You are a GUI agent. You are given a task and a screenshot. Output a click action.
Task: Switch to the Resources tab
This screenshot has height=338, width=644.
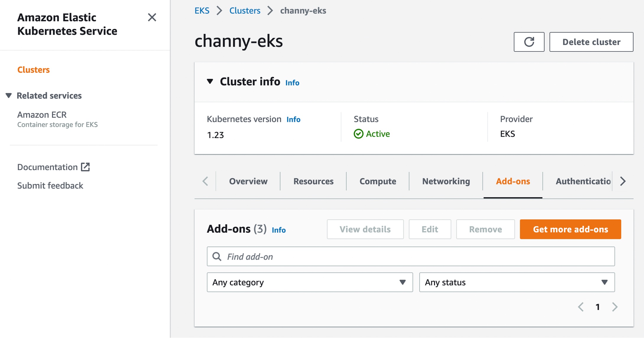(313, 181)
